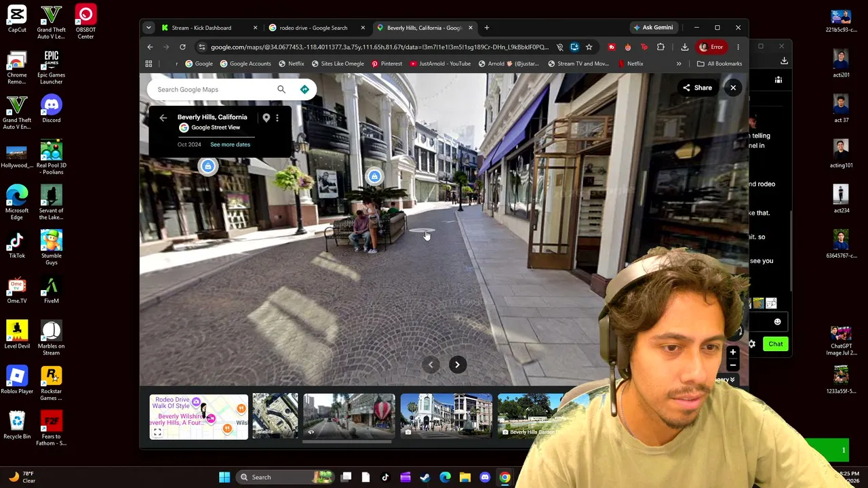Select the Satellite view thumbnail
This screenshot has width=868, height=488.
click(x=275, y=416)
